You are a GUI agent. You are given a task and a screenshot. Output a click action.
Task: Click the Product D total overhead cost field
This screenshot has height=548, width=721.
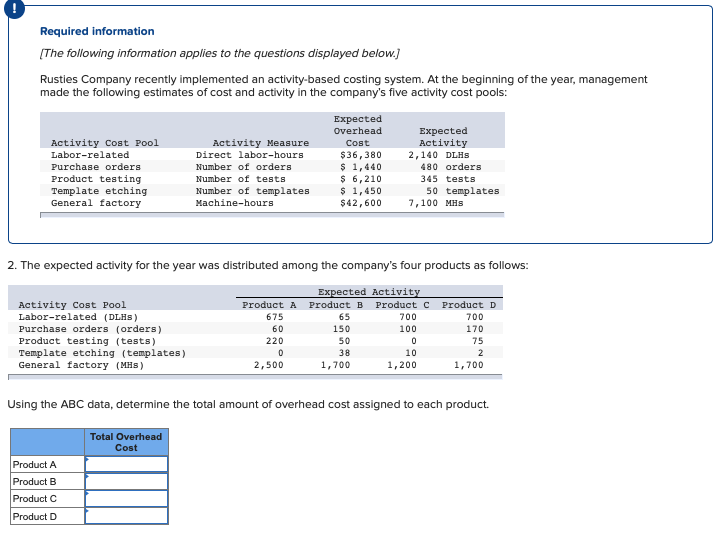tap(126, 516)
